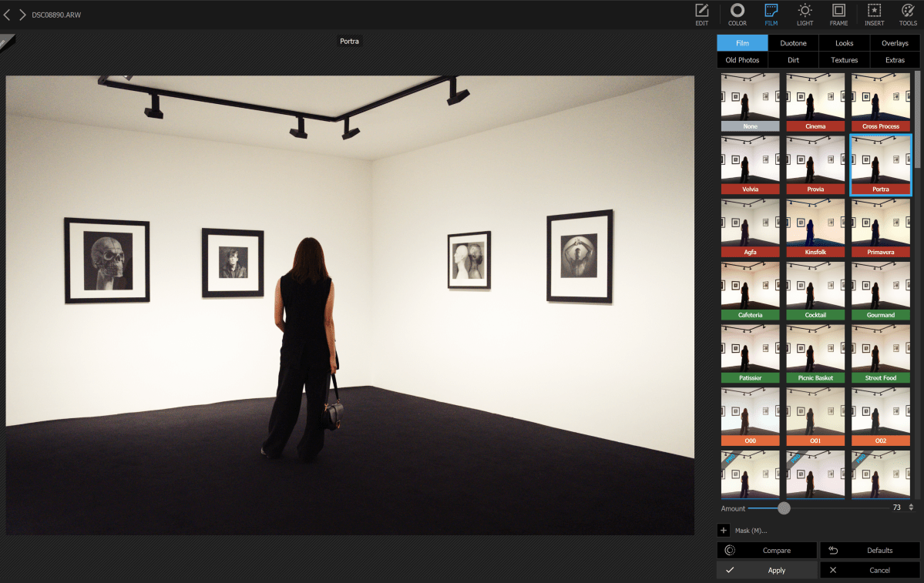
Task: Adjust the Amount value stepper arrows
Action: [x=911, y=508]
